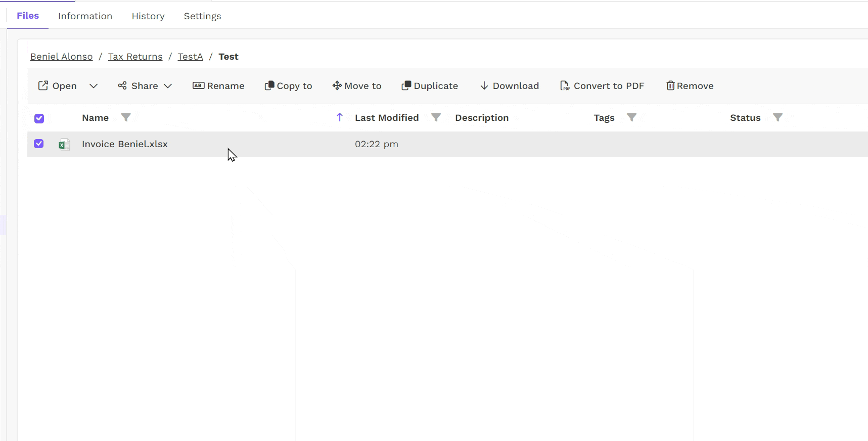The width and height of the screenshot is (868, 441).
Task: Navigate to Tax Returns breadcrumb link
Action: [x=135, y=57]
